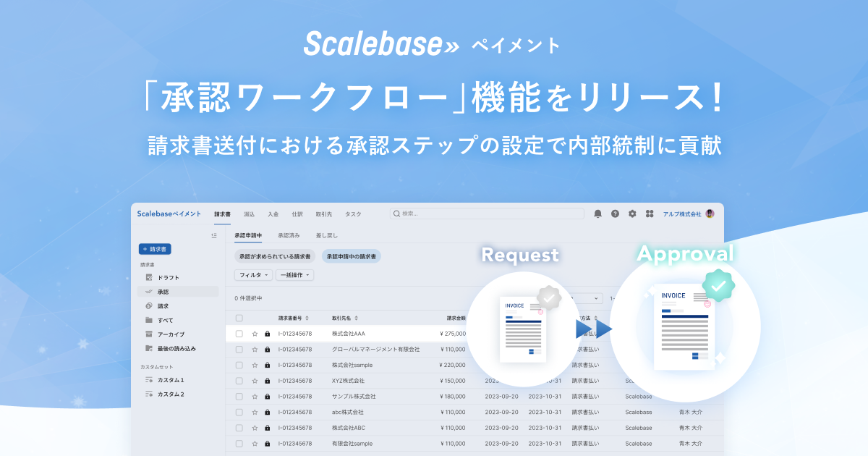Toggle the select-all checkbox in table header
This screenshot has height=456, width=868.
click(239, 318)
